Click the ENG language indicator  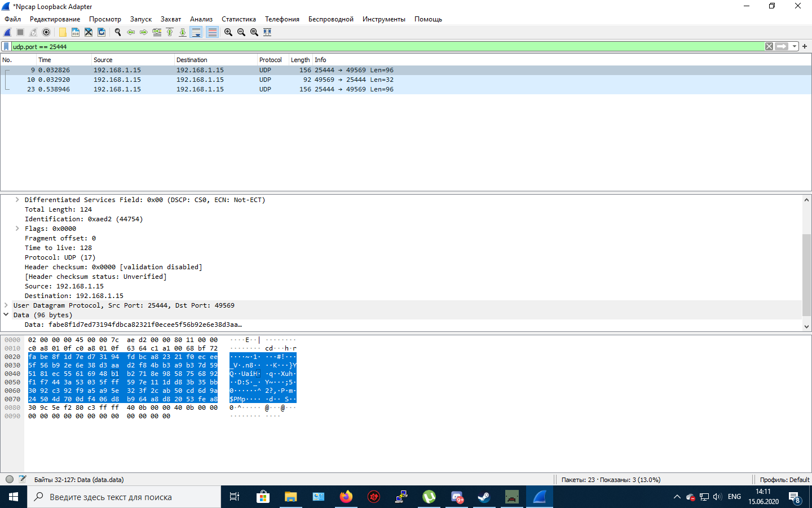[734, 497]
